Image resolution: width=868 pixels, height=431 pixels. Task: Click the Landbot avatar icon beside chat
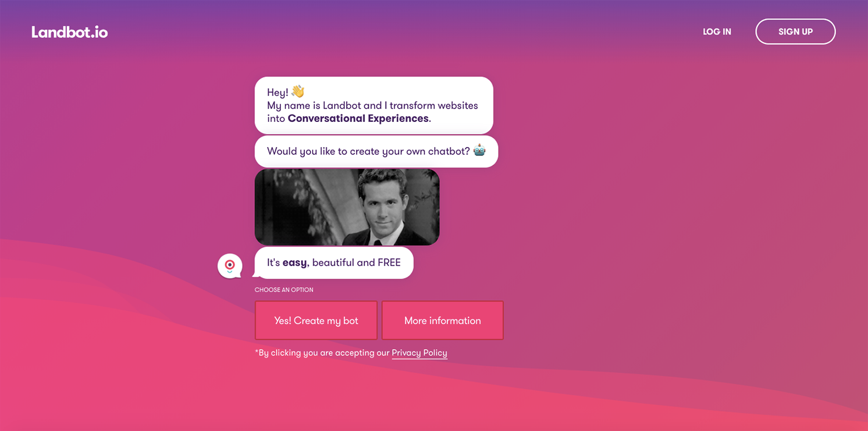(x=230, y=266)
